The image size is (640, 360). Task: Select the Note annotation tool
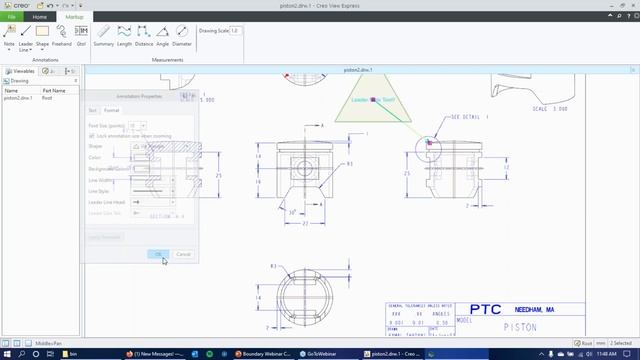pos(9,34)
